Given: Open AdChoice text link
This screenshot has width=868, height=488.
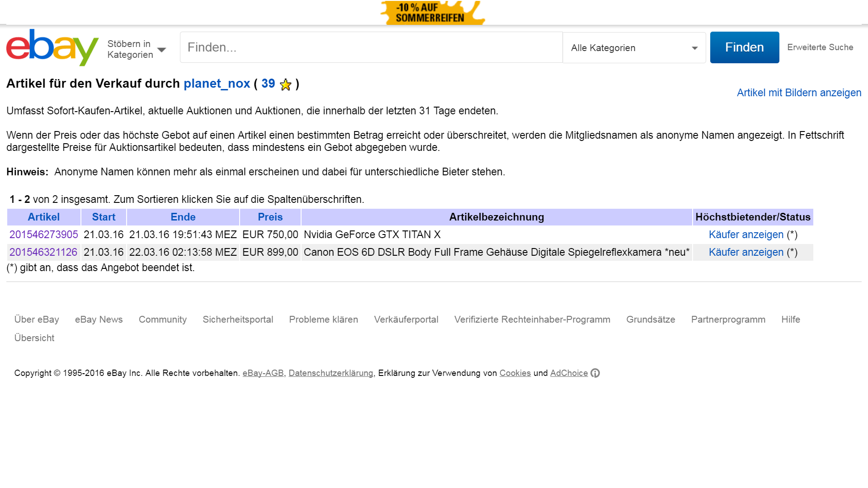Looking at the screenshot, I should tap(569, 373).
